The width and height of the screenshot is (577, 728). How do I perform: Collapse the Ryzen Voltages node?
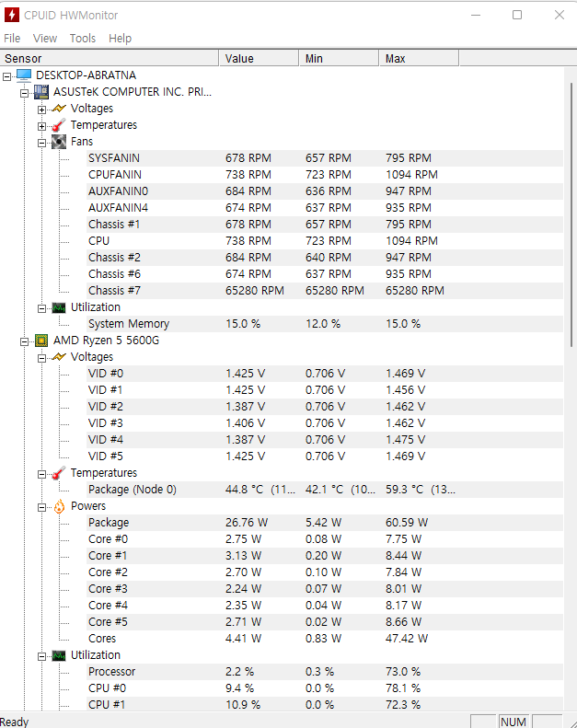[41, 358]
